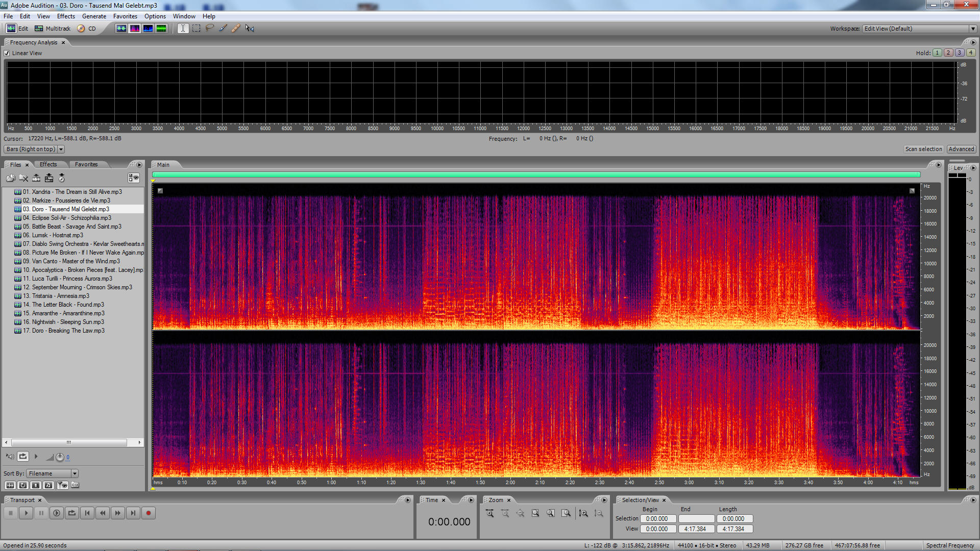Click the Scan selection button
The height and width of the screenshot is (551, 980).
[923, 149]
